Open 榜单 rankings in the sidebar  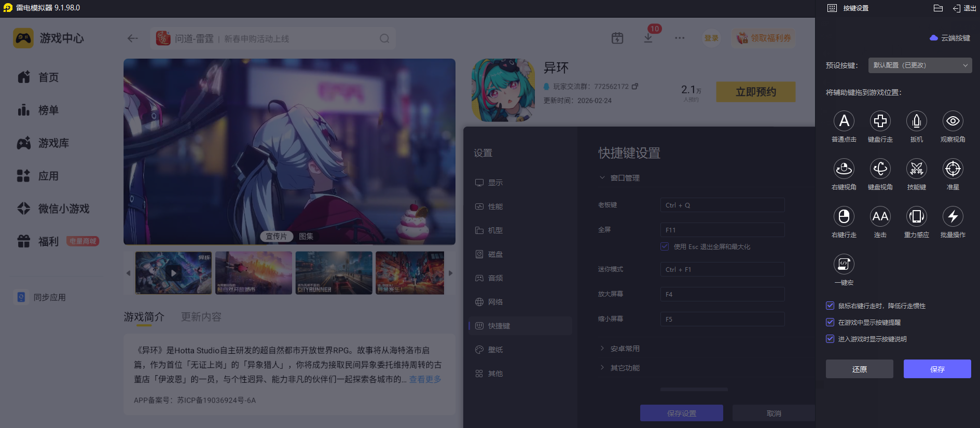pyautogui.click(x=38, y=110)
